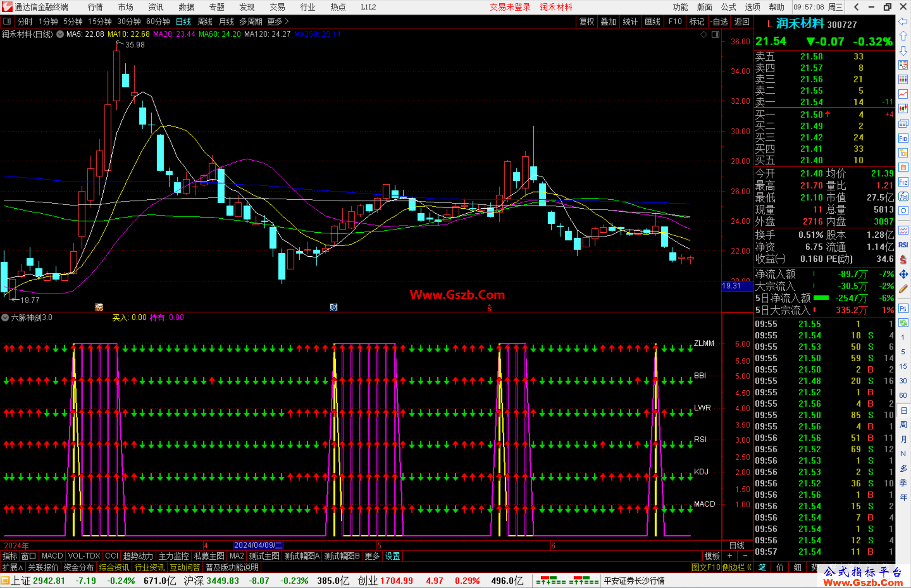Viewport: 911px width, 588px height.
Task: Click the RSI sidebar icon
Action: pos(903,245)
